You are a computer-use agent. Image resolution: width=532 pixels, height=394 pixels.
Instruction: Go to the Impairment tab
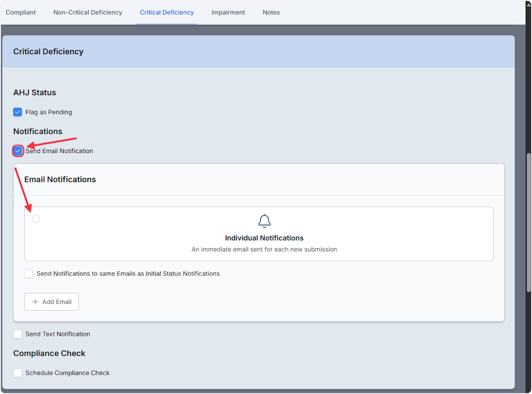228,12
